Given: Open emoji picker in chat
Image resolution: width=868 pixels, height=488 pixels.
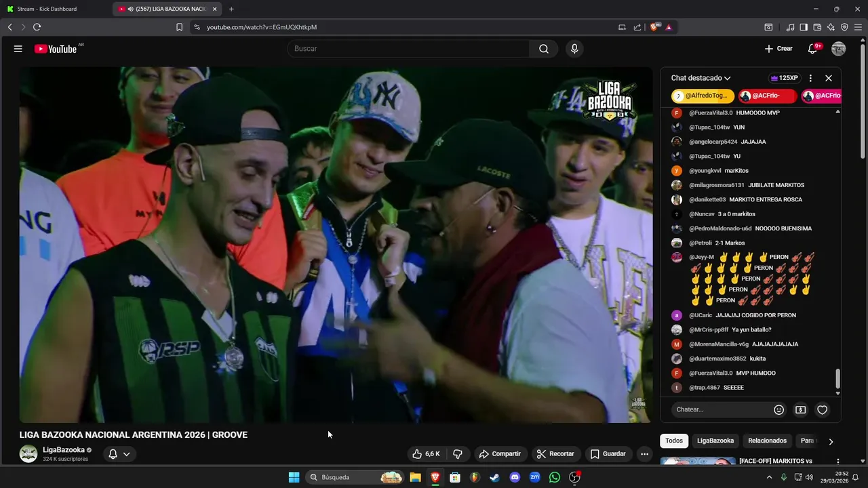Looking at the screenshot, I should click(779, 409).
